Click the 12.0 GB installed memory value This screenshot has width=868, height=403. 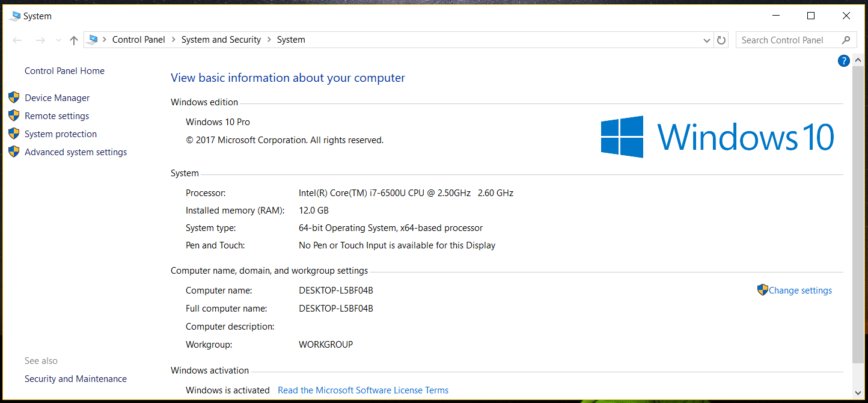pyautogui.click(x=314, y=211)
